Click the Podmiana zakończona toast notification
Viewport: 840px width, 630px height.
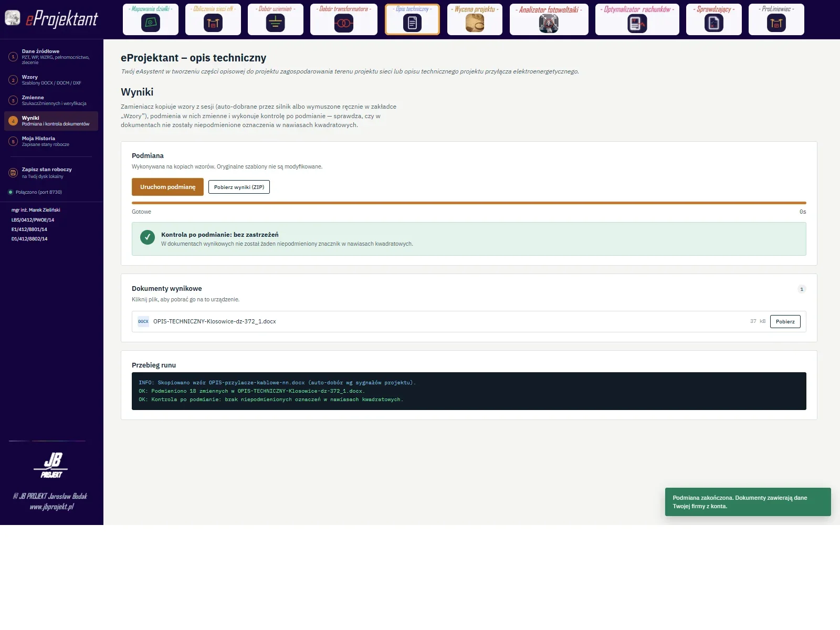(748, 502)
